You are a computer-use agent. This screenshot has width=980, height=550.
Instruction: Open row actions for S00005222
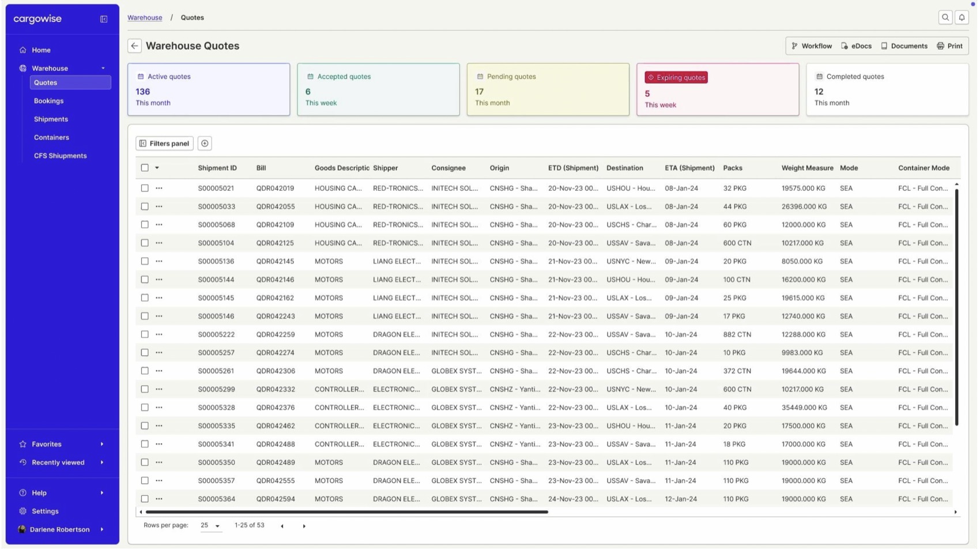click(159, 334)
